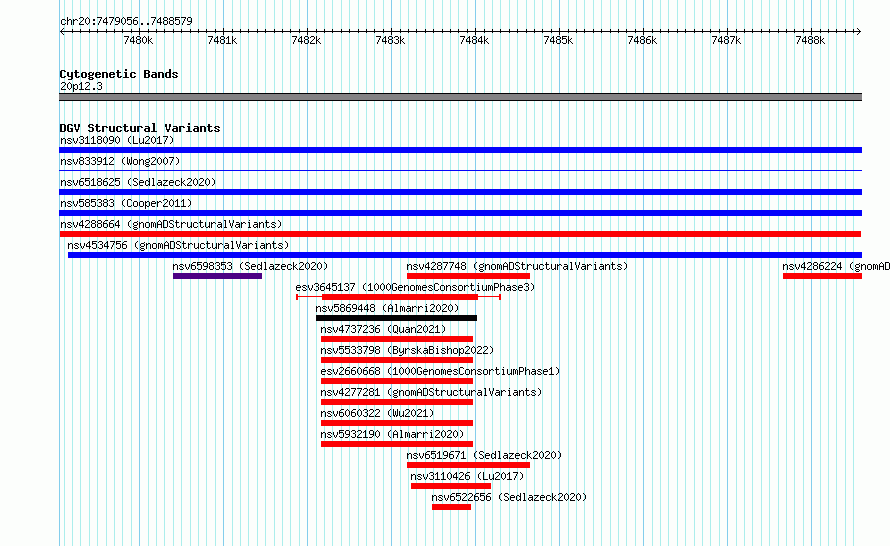Viewport: 890px width, 546px height.
Task: Select nsv4287748 gnomAD variant label
Action: click(517, 266)
